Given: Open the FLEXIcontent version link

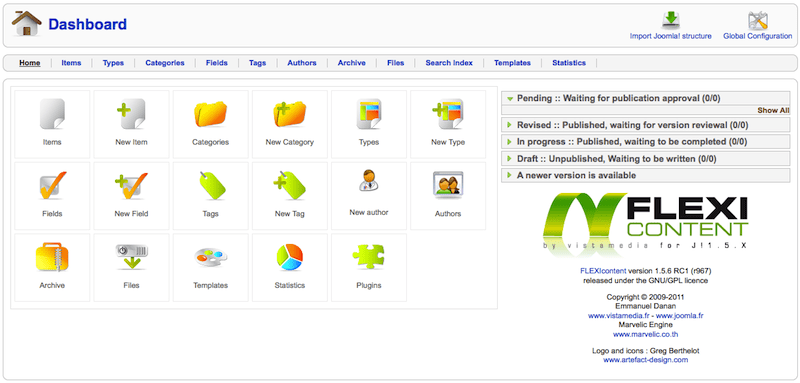Looking at the screenshot, I should click(603, 271).
